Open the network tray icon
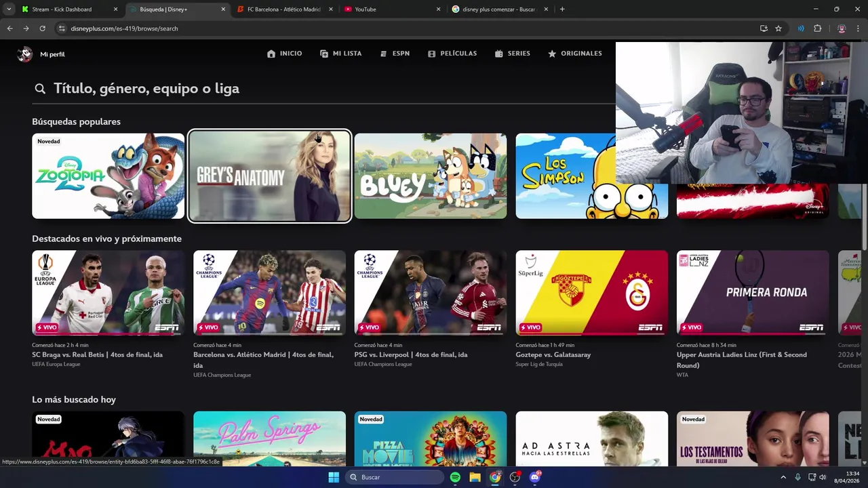Viewport: 868px width, 488px height. [x=812, y=477]
